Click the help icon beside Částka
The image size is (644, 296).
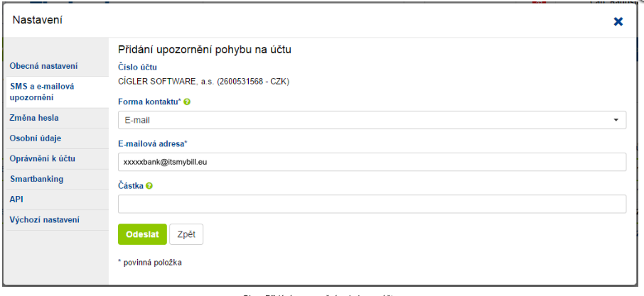[x=150, y=186]
